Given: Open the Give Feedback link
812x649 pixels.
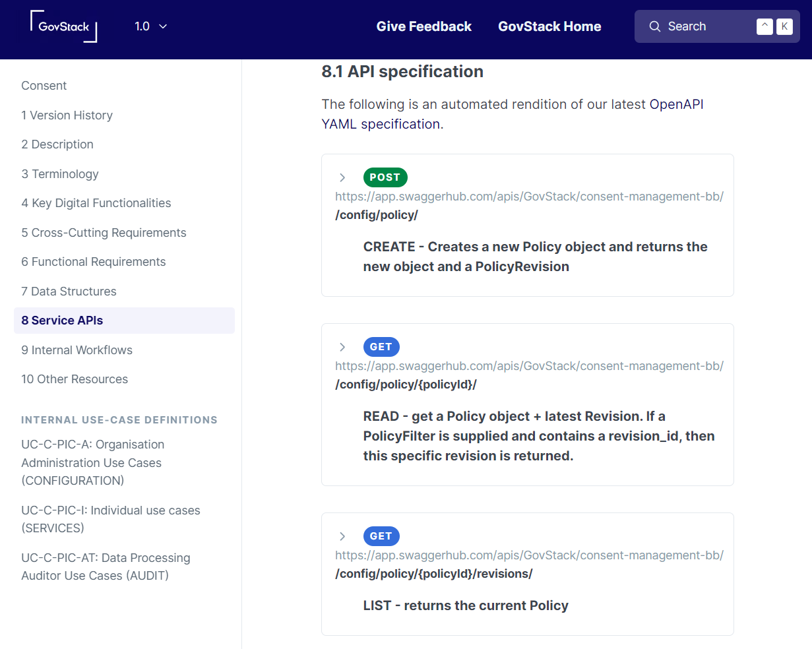Looking at the screenshot, I should (423, 26).
